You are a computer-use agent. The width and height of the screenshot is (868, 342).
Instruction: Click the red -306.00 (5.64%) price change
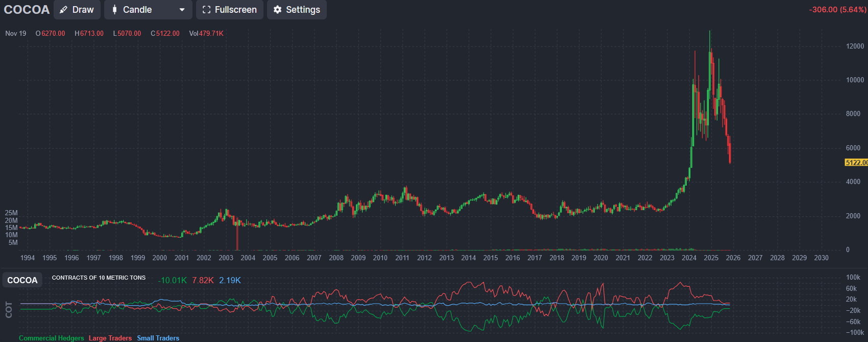click(x=837, y=10)
